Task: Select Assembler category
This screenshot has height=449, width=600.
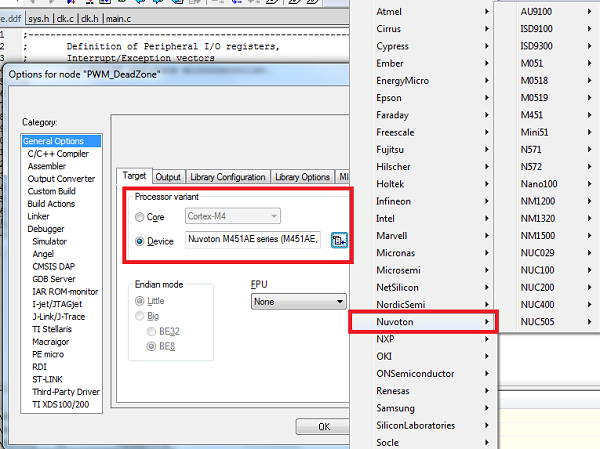Action: click(47, 166)
